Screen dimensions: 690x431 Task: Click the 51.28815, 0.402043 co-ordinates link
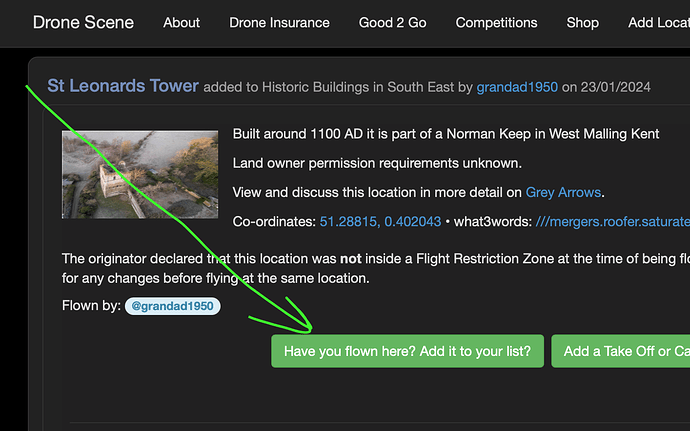(380, 221)
